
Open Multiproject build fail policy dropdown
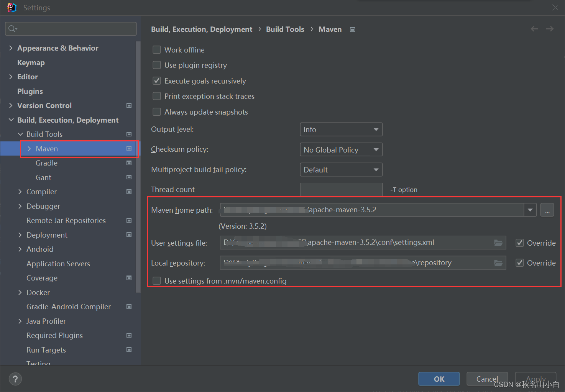pyautogui.click(x=341, y=169)
